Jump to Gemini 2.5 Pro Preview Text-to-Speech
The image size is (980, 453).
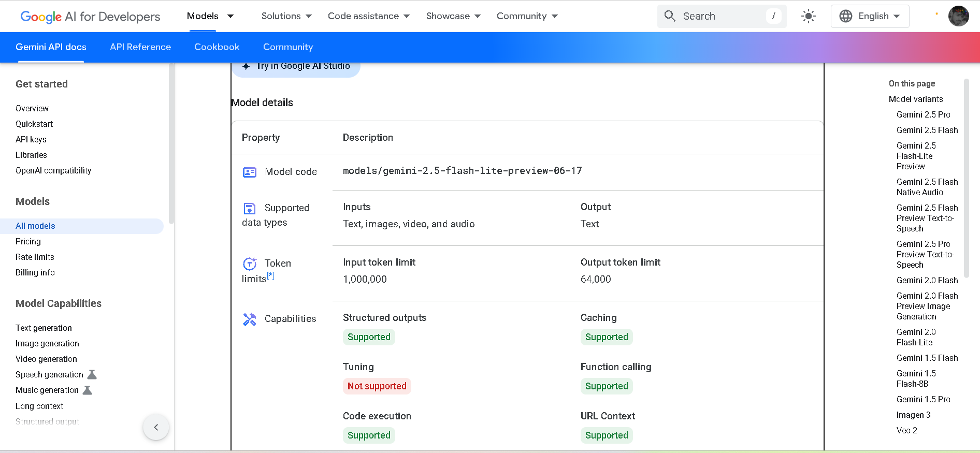point(925,254)
